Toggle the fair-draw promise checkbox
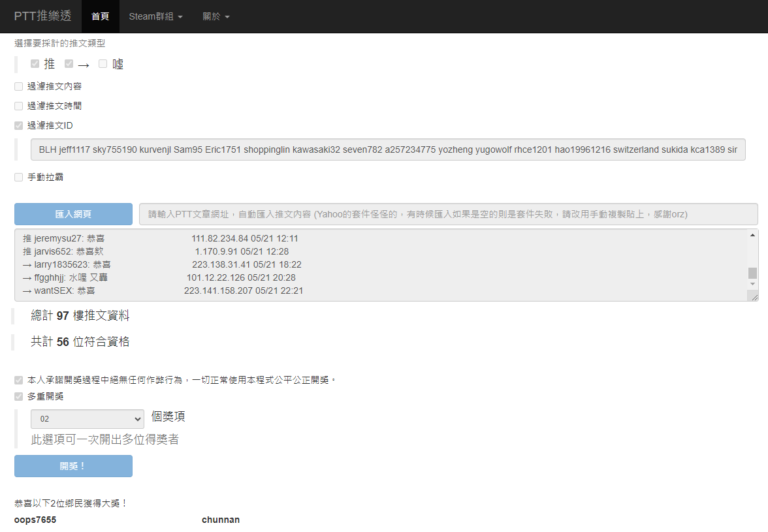Image resolution: width=768 pixels, height=532 pixels. click(18, 381)
